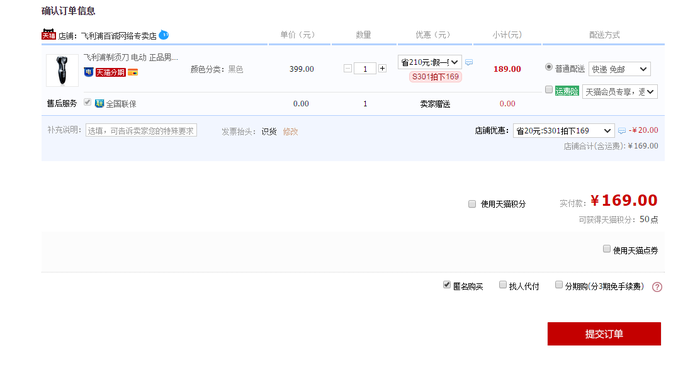Image resolution: width=700 pixels, height=365 pixels.
Task: Open the 天猫会员专享 insurance dropdown
Action: 620,92
